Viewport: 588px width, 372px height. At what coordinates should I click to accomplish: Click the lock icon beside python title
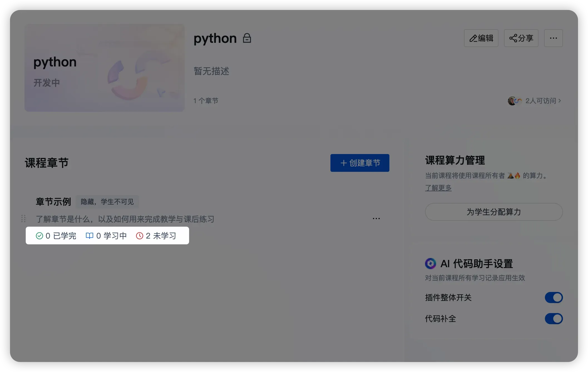pos(247,38)
